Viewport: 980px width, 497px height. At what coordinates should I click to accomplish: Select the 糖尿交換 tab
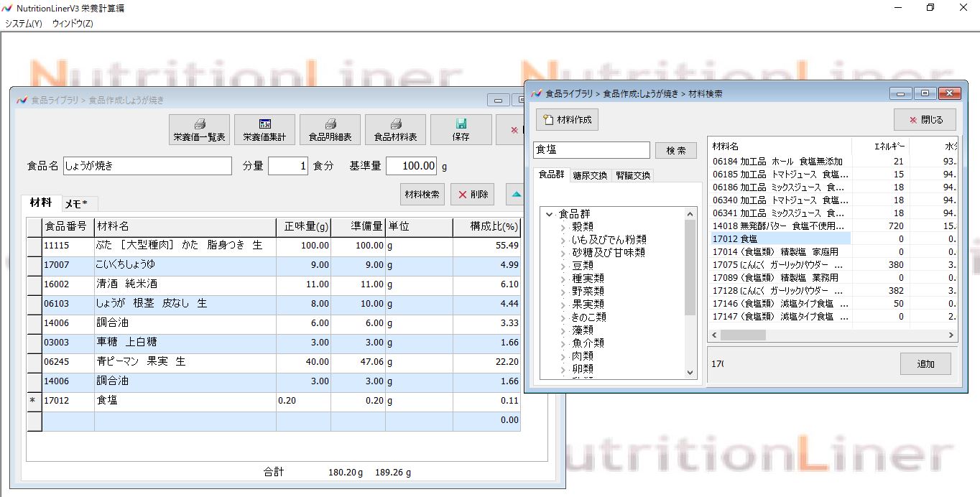[x=590, y=175]
